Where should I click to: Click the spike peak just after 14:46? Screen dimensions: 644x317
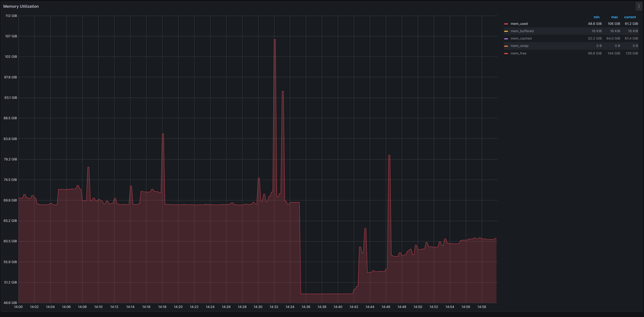(x=389, y=155)
